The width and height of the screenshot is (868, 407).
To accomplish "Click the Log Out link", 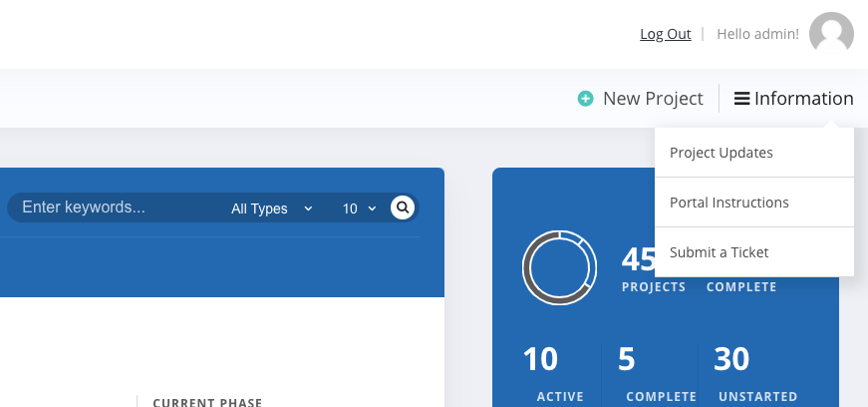I will tap(666, 34).
